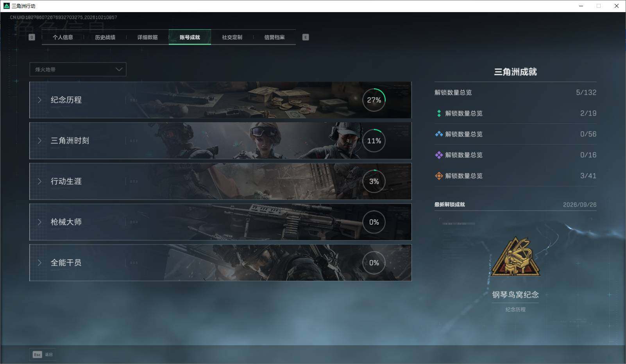This screenshot has width=626, height=364.
Task: Click the orange diamond tier icon
Action: [x=439, y=176]
